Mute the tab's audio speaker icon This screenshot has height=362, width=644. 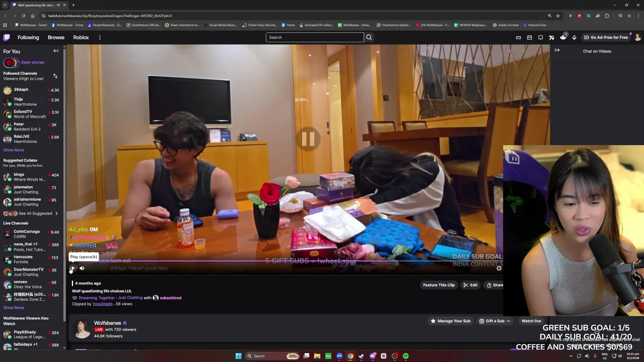(58, 5)
